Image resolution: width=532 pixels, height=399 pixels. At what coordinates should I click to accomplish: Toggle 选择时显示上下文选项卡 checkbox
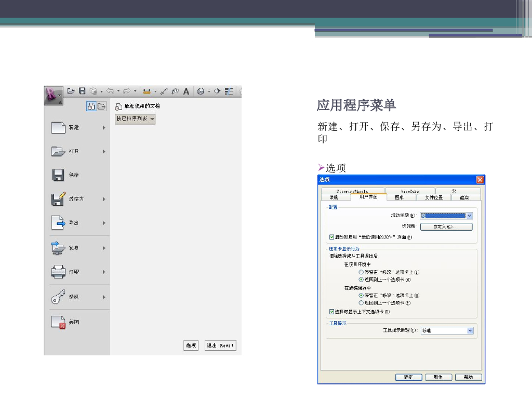point(332,312)
